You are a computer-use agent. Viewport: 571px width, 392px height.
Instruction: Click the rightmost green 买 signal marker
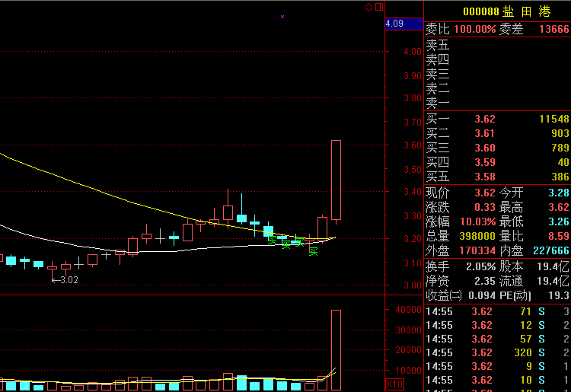(313, 251)
